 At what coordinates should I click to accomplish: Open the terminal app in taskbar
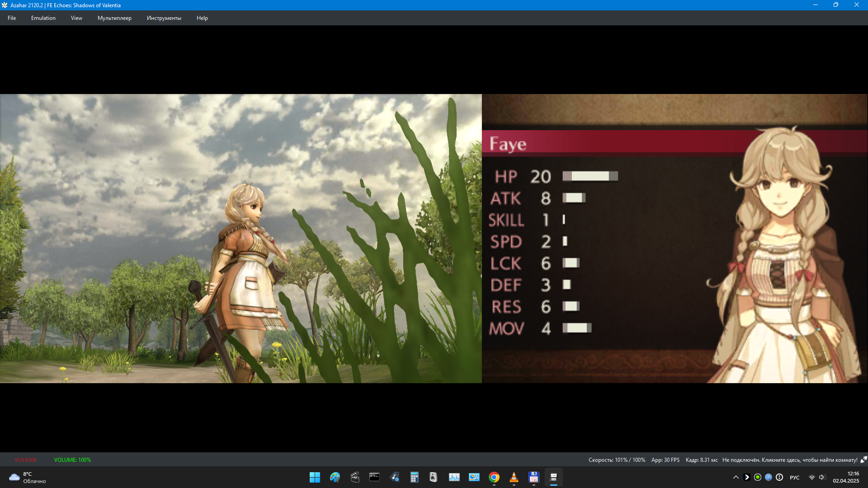pyautogui.click(x=374, y=477)
